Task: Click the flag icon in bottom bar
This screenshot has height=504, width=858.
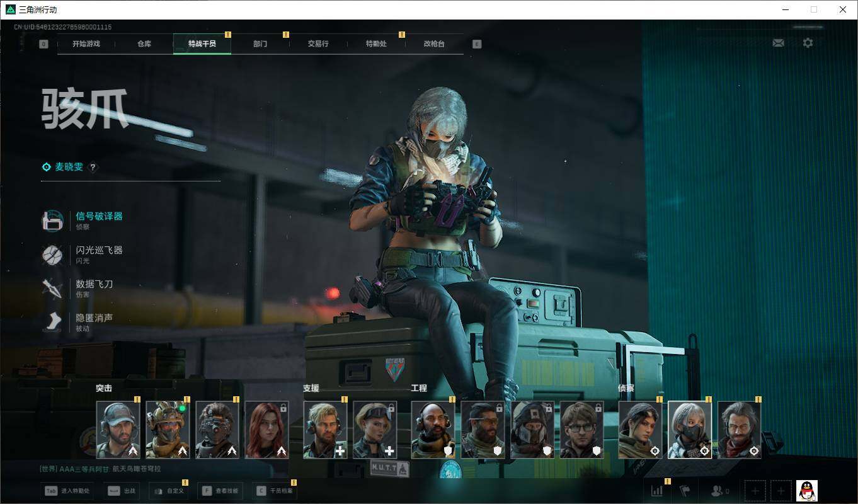Action: click(x=685, y=491)
